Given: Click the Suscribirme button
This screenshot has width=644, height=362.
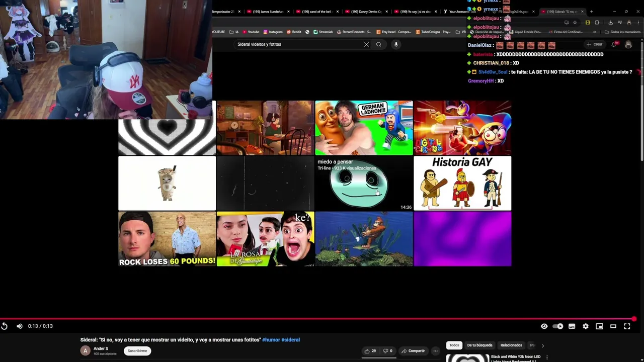Looking at the screenshot, I should click(x=137, y=351).
